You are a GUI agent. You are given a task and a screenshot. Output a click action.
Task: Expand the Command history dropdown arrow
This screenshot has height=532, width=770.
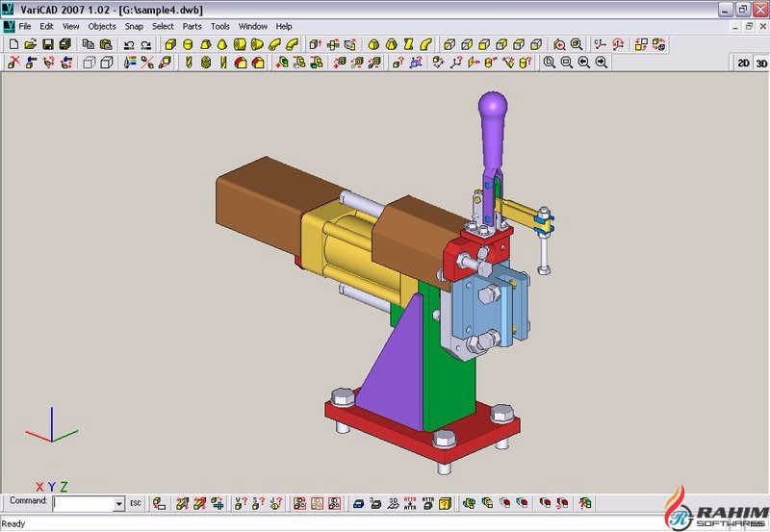118,503
